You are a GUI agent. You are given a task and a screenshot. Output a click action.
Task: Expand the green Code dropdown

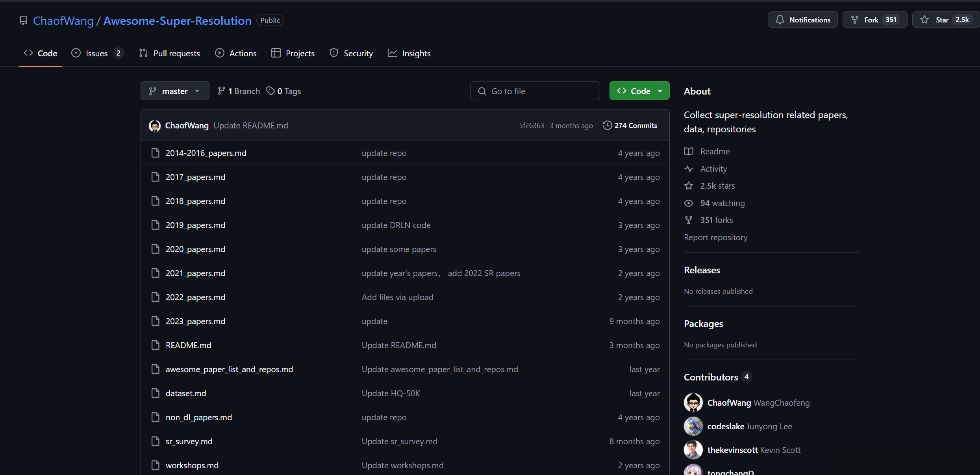coord(639,91)
